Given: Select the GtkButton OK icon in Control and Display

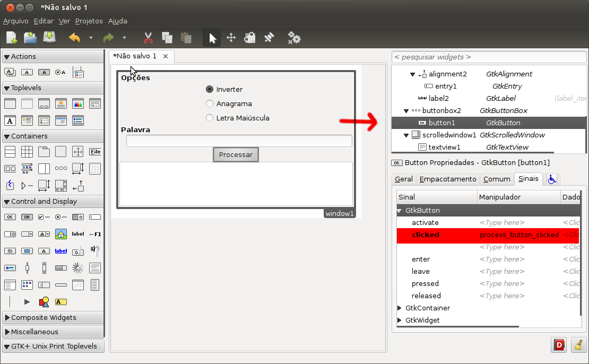Looking at the screenshot, I should pyautogui.click(x=10, y=216).
